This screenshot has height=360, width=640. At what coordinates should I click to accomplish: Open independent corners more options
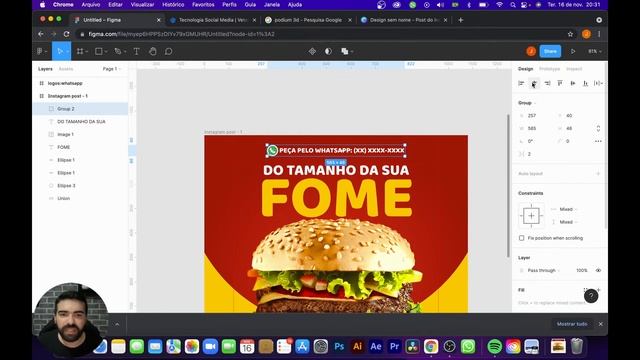598,141
